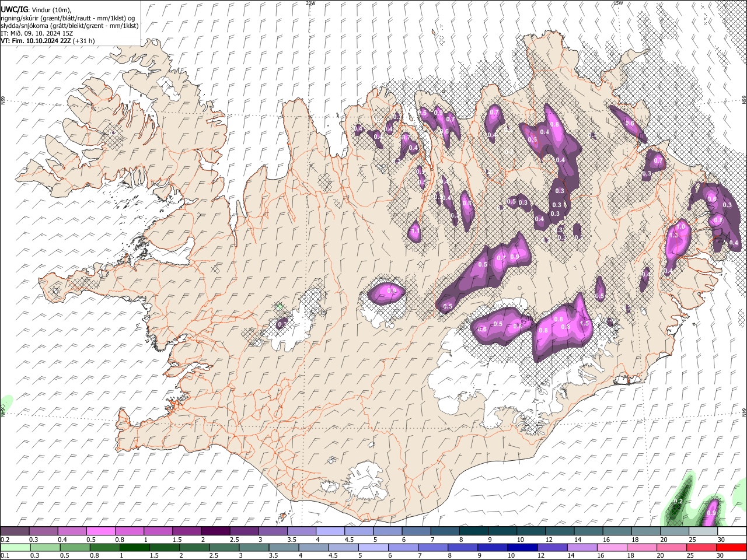
Task: Select the '(+31 h)' forecast offset text
Action: [x=84, y=41]
